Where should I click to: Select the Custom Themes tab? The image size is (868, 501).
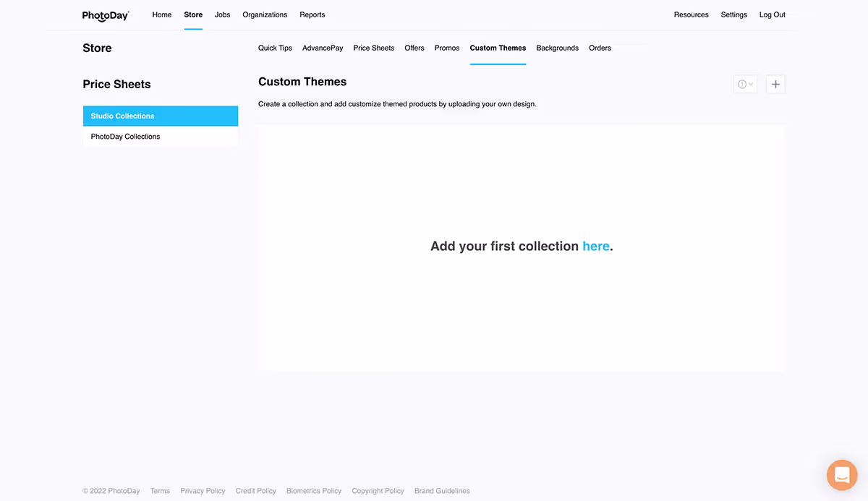click(498, 48)
